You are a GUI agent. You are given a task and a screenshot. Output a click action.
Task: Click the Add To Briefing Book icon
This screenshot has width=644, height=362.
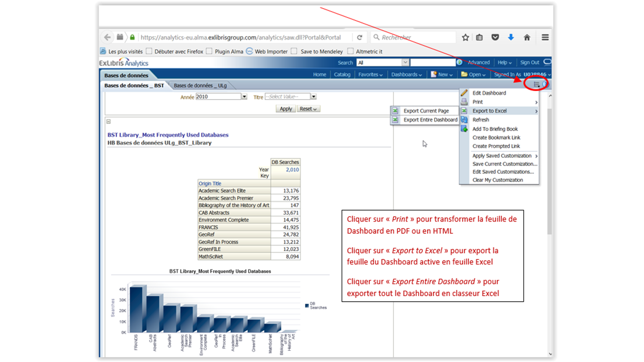pos(464,129)
